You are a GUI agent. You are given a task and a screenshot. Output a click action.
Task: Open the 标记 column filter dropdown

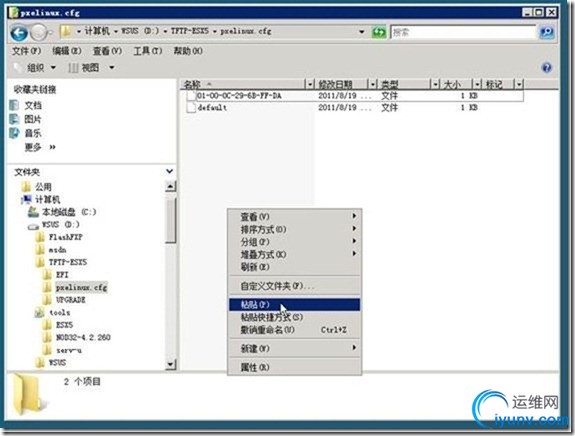point(519,85)
